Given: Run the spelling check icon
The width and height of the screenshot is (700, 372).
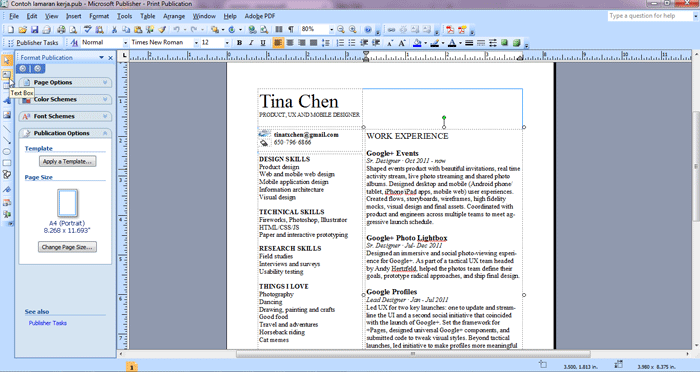Looking at the screenshot, I should coord(88,29).
